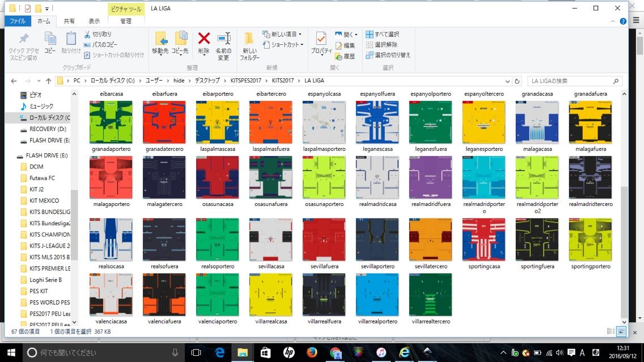Expand the address bar history dropdown

click(x=507, y=81)
